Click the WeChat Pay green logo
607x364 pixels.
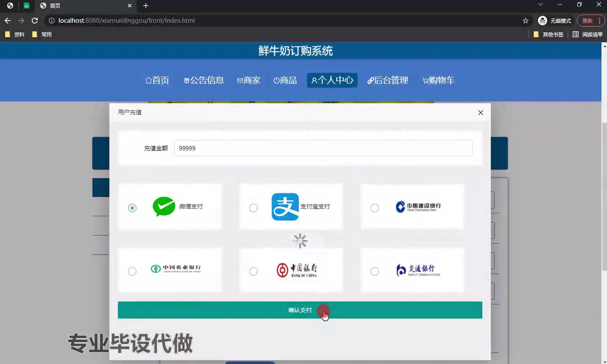point(164,206)
